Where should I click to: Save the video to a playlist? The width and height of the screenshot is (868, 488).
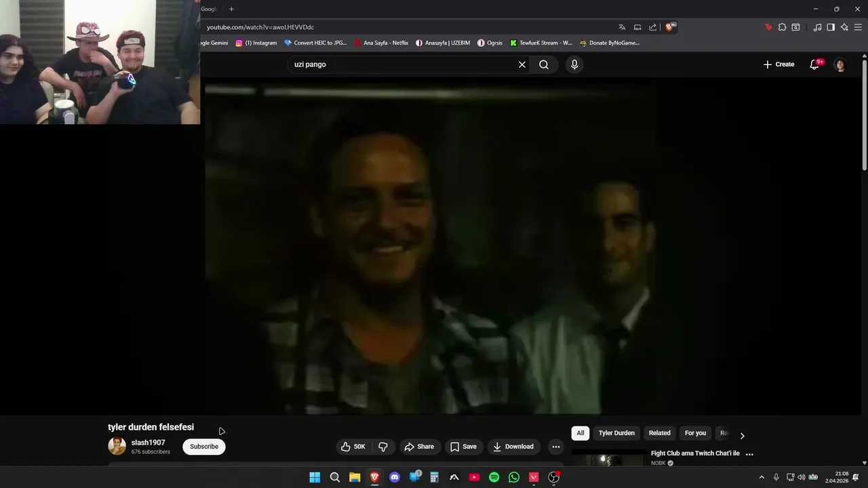tap(463, 447)
